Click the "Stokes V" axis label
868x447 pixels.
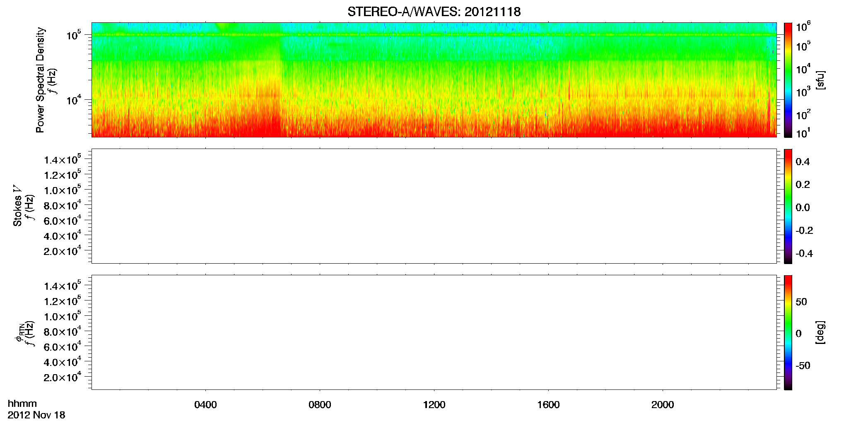tap(17, 206)
